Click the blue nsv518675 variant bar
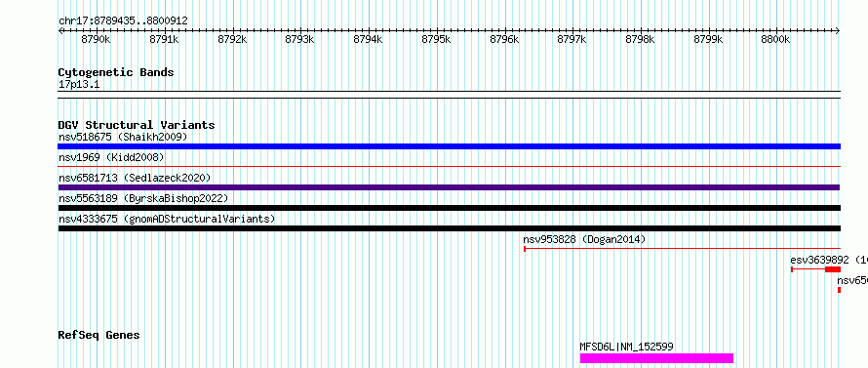 pyautogui.click(x=449, y=146)
